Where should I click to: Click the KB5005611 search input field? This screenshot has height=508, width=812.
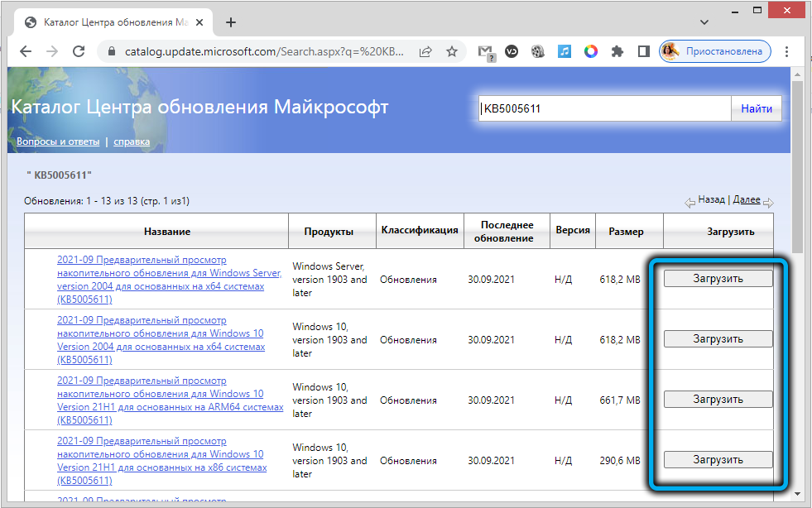coord(604,108)
